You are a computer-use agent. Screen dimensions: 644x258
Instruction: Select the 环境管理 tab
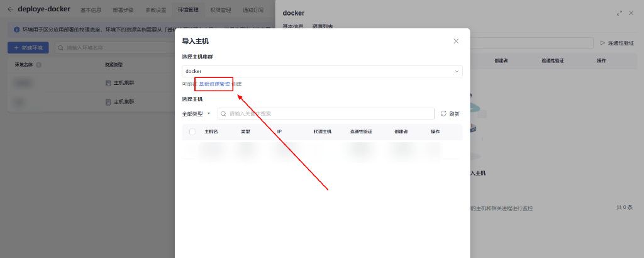point(188,10)
